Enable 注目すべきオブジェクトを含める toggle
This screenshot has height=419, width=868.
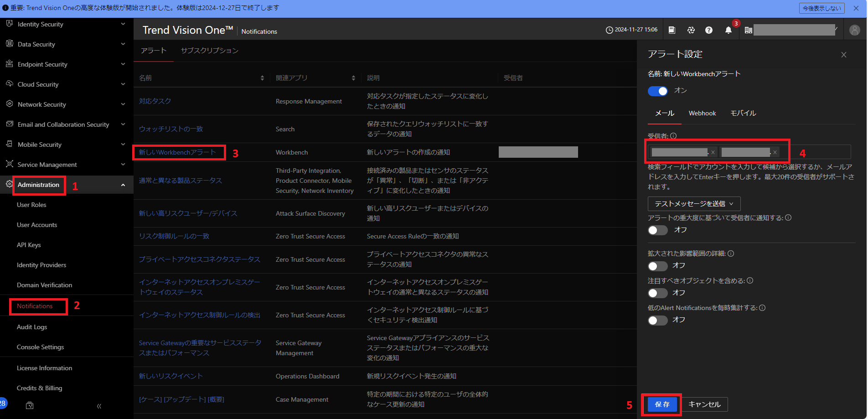(657, 293)
